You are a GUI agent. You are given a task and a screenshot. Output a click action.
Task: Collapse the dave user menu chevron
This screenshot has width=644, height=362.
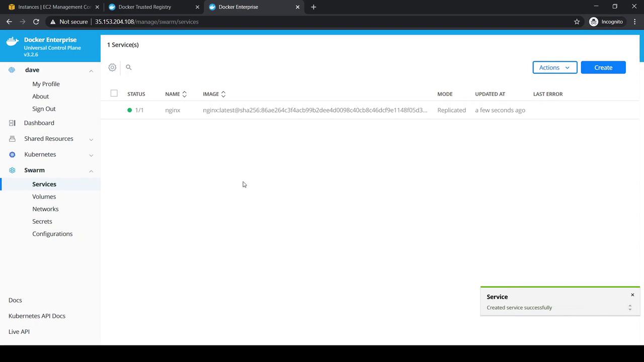(x=91, y=70)
